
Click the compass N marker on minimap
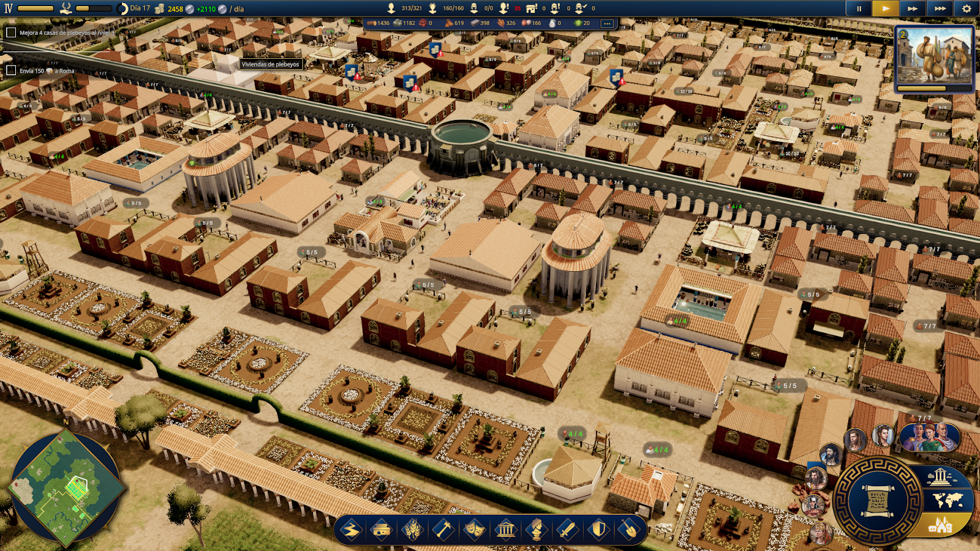coord(66,422)
